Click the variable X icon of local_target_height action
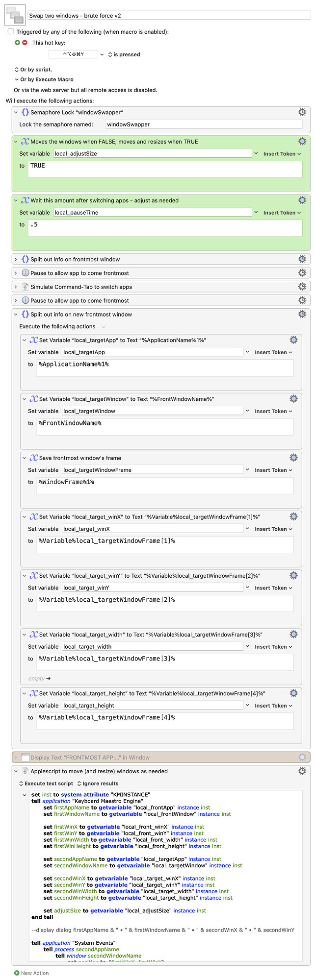 (34, 693)
